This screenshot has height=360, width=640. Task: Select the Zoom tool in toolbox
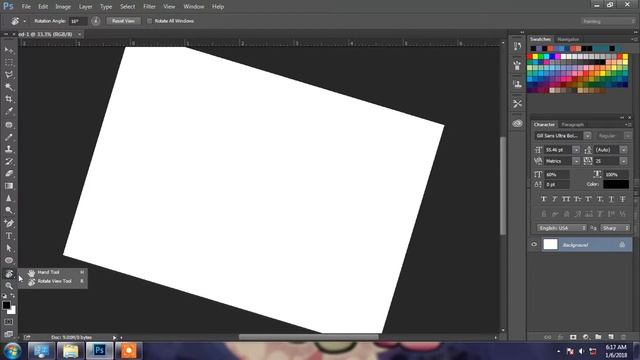pos(9,286)
